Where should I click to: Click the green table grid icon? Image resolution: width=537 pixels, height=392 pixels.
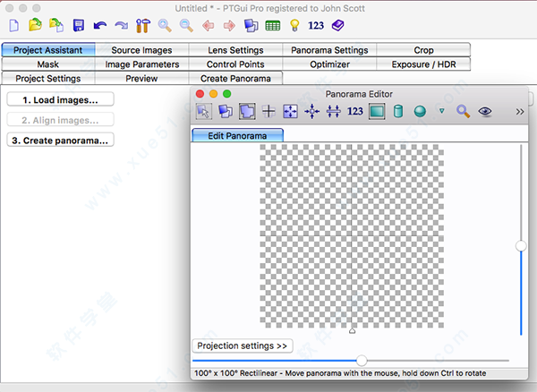click(272, 25)
